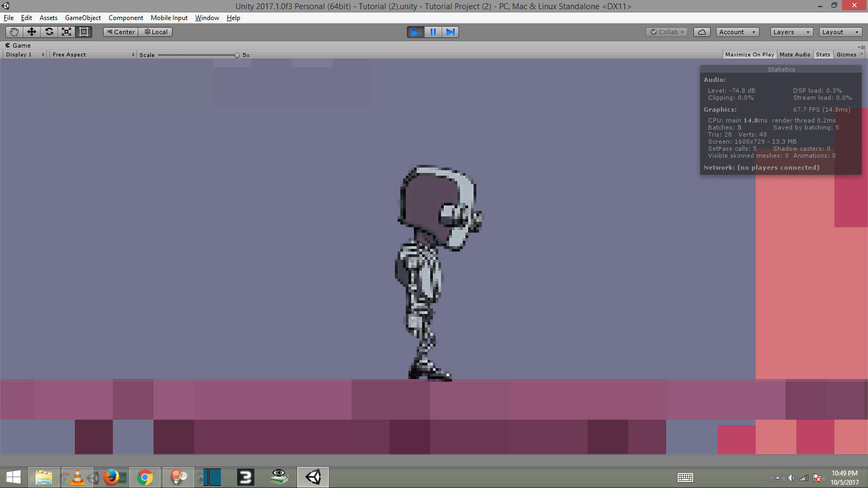The image size is (868, 488).
Task: Open the black number-3 app on the taskbar
Action: [x=245, y=477]
